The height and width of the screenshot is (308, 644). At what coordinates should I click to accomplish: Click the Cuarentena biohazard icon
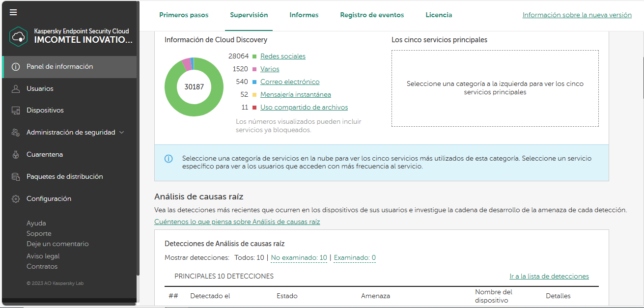(16, 155)
